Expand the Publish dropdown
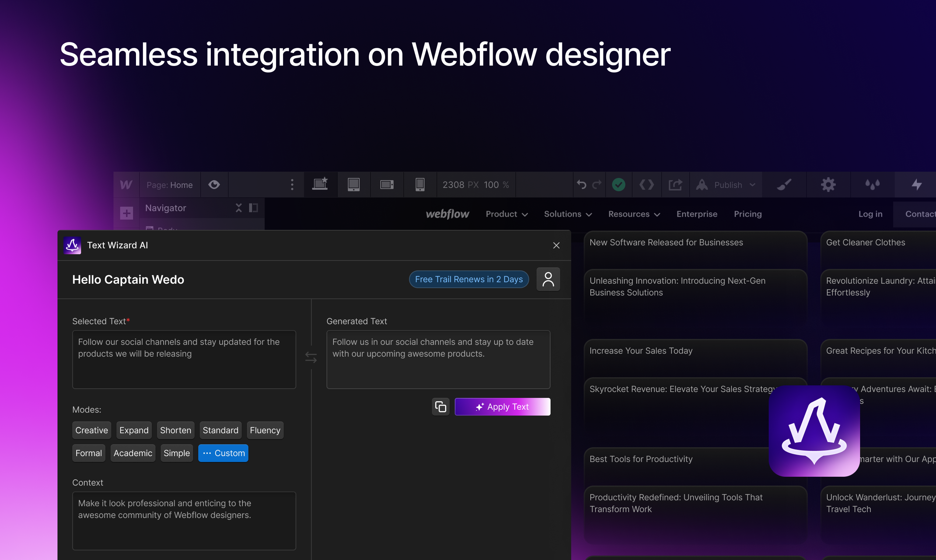 click(752, 185)
